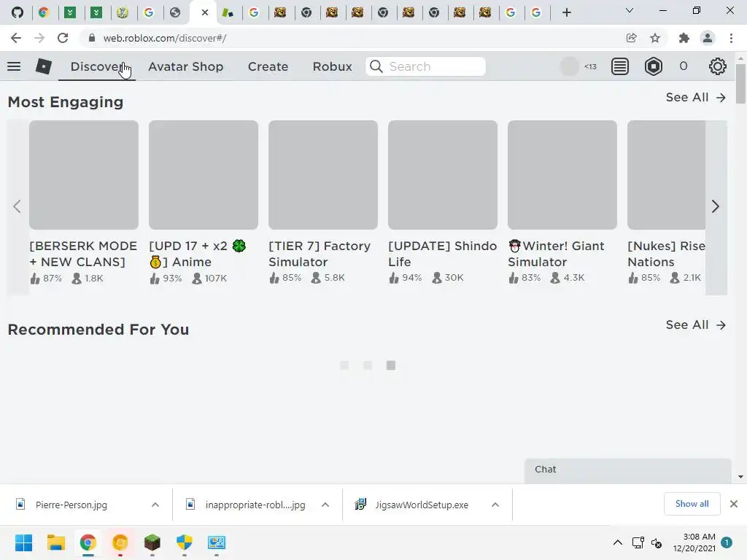The height and width of the screenshot is (560, 747).
Task: Click the user avatar circle in header
Action: 569,66
